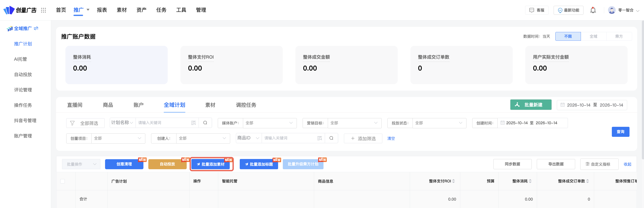Click the 批量添加素材 button

211,164
